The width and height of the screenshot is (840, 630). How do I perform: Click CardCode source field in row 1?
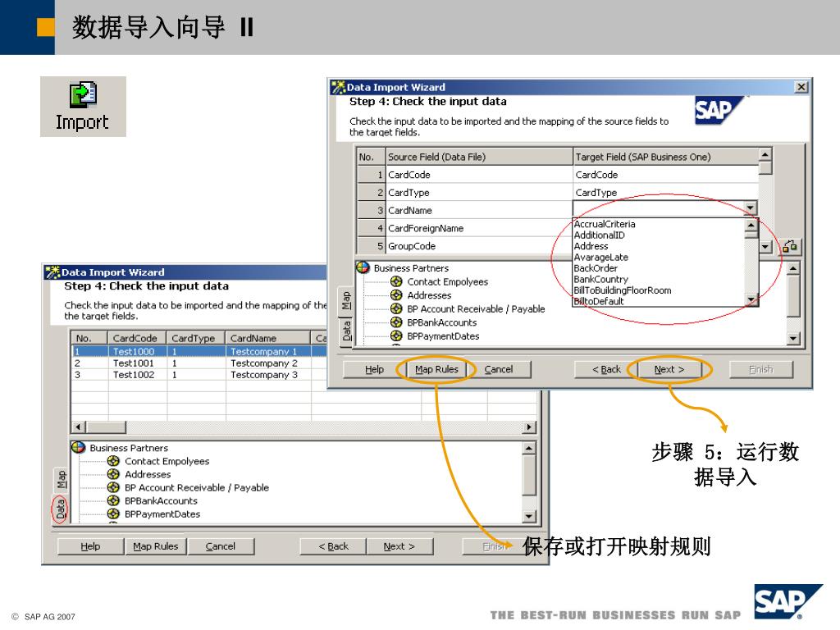pyautogui.click(x=479, y=175)
